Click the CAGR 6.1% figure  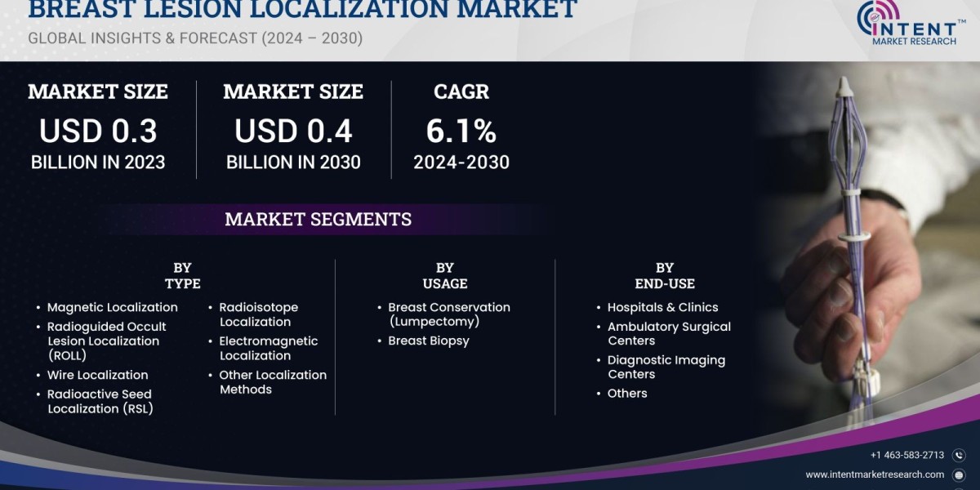click(x=461, y=131)
